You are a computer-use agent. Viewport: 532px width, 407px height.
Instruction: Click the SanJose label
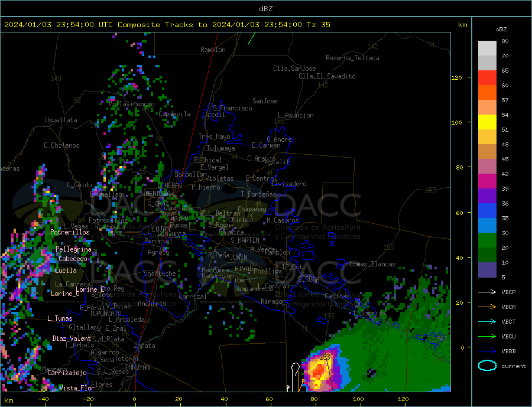265,101
